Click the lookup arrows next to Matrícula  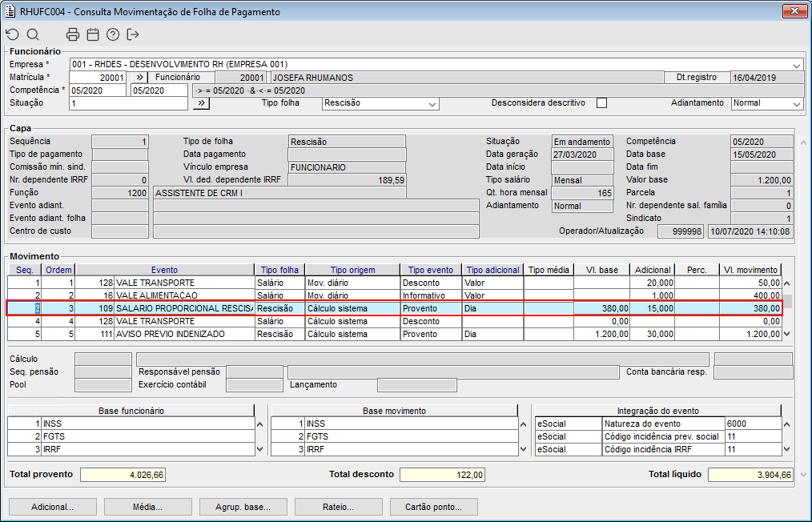pos(139,78)
